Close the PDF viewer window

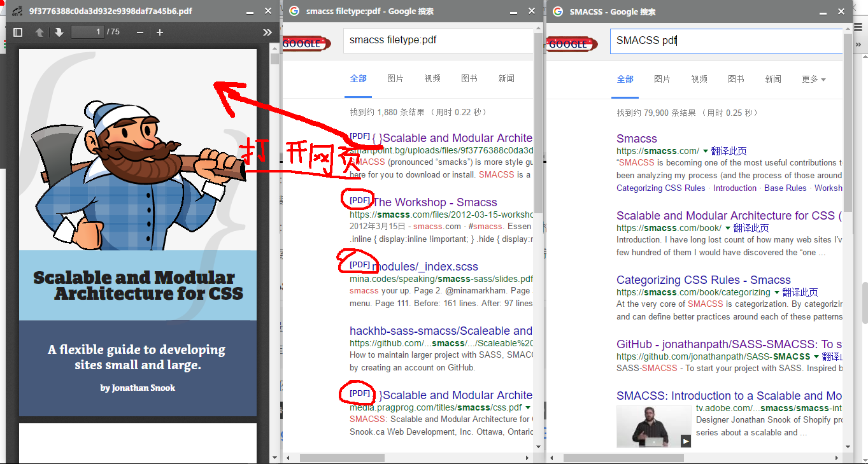[x=268, y=11]
